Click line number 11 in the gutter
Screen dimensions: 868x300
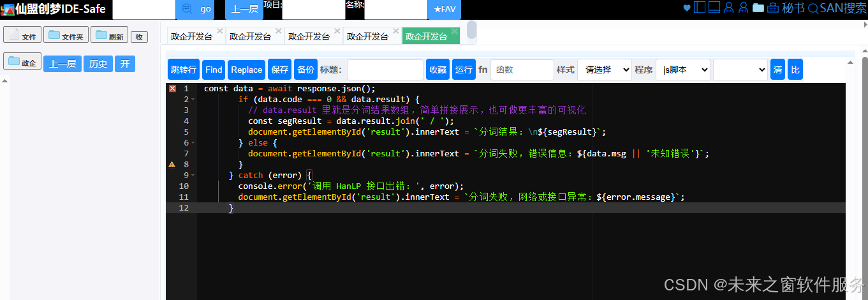tap(184, 197)
